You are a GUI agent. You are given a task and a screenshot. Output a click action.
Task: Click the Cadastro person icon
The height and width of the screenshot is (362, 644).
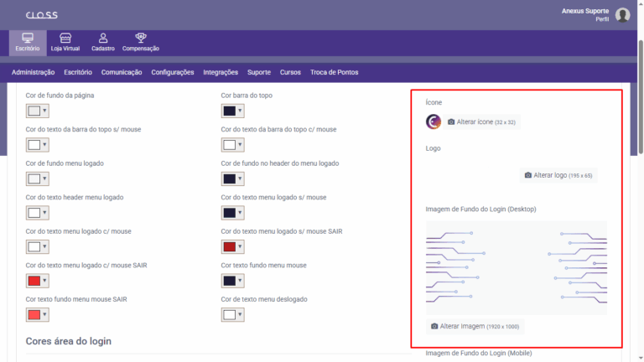point(103,39)
